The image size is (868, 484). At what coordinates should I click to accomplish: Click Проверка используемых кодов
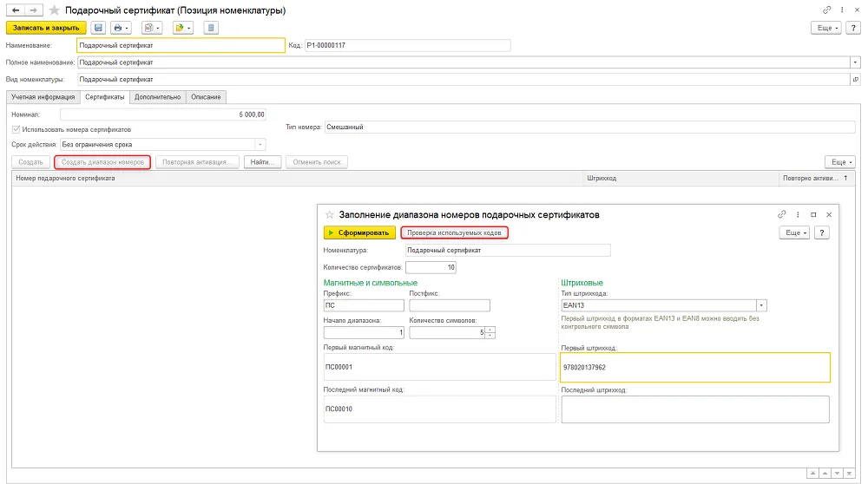[455, 232]
